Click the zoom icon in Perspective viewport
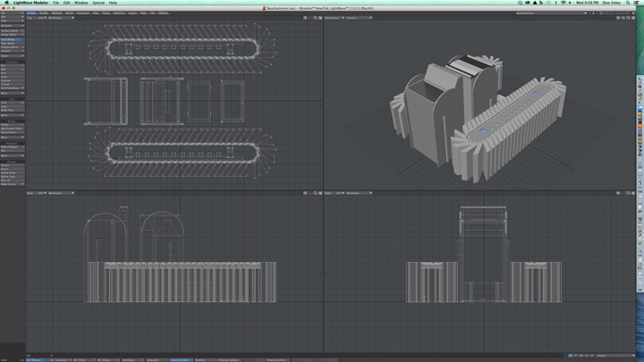Viewport: 644px width, 362px height. 628,18
